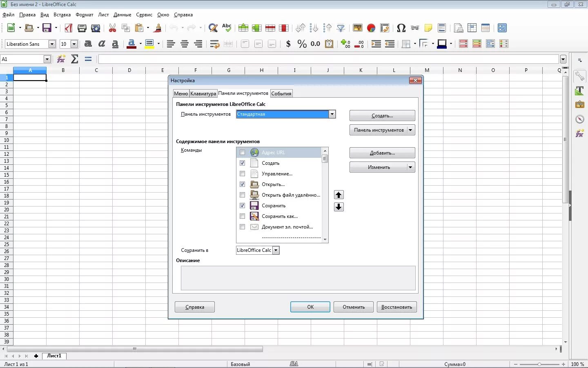Image resolution: width=588 pixels, height=368 pixels.
Task: Open Панель инструментов button dropdown
Action: (410, 130)
